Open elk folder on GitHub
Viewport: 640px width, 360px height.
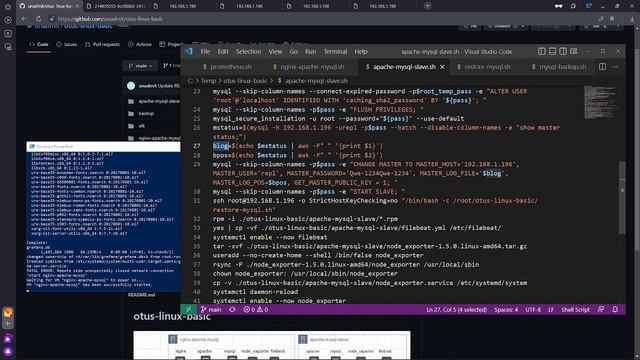141,126
